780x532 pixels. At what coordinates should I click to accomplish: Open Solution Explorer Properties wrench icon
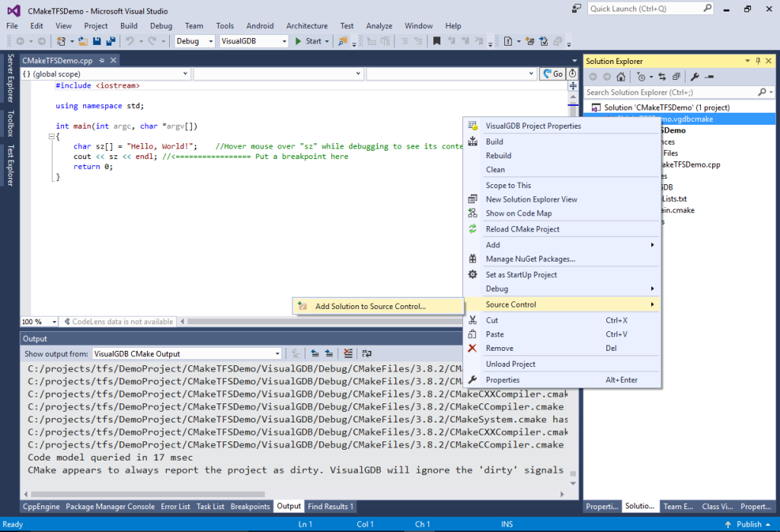(694, 76)
